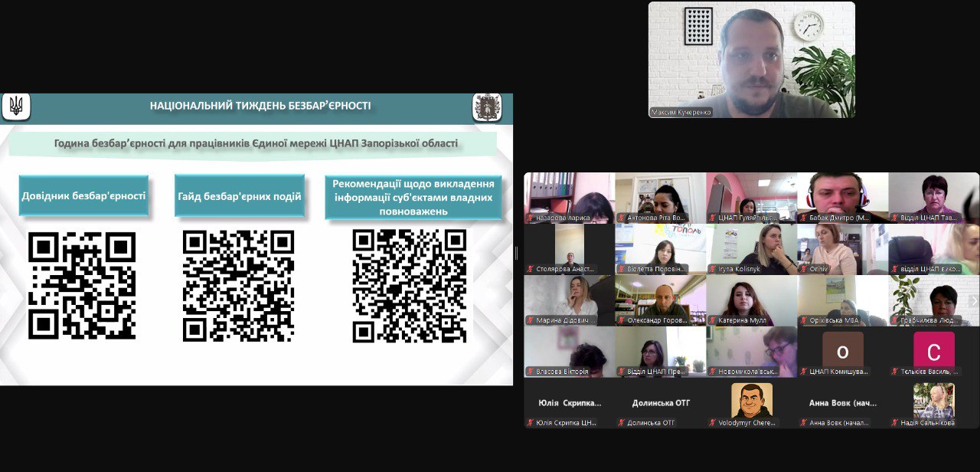Screen dimensions: 980x472
Task: Click the divider handle between slide and gallery
Action: pyautogui.click(x=517, y=254)
